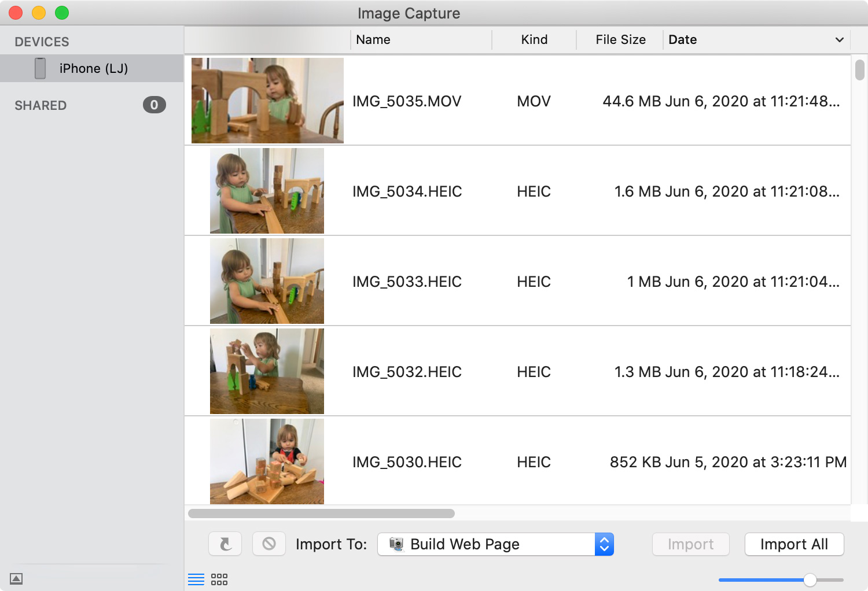Open the Import To destination dropdown
Viewport: 868px width, 591px height.
[x=604, y=544]
